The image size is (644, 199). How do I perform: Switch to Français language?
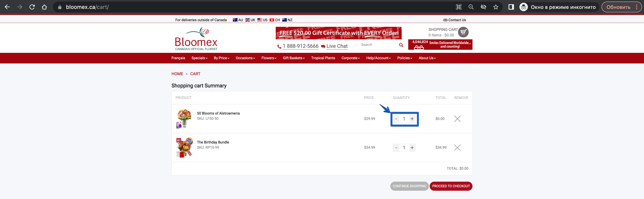click(178, 58)
